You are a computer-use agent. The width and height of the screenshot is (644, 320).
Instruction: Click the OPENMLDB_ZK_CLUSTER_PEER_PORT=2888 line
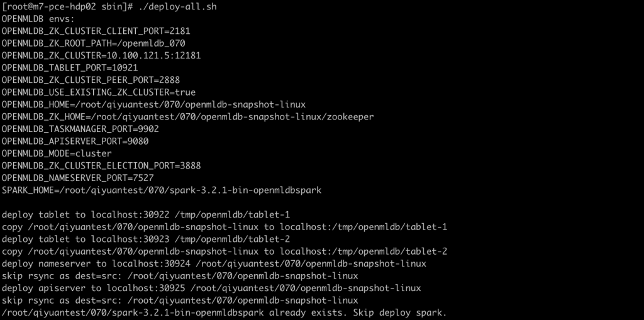click(91, 80)
